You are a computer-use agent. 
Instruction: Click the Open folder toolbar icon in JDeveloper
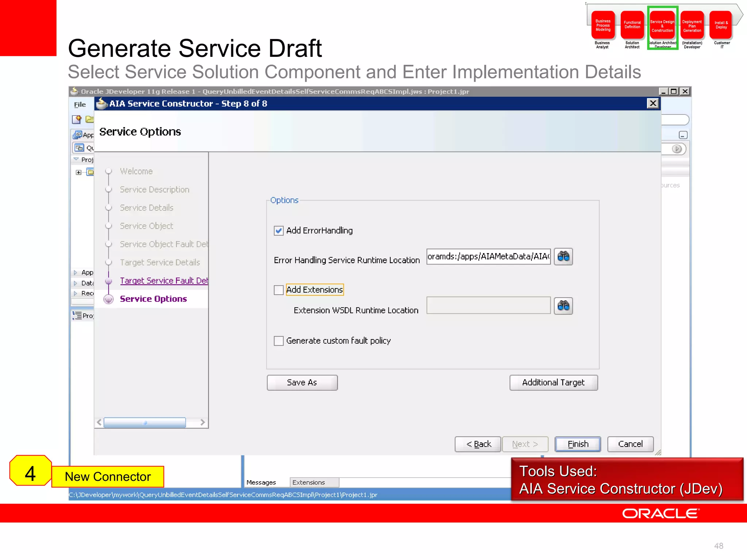(90, 119)
